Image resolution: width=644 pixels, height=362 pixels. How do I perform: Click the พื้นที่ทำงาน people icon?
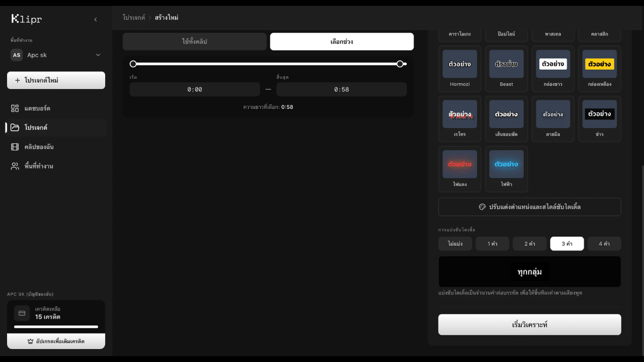(x=15, y=166)
